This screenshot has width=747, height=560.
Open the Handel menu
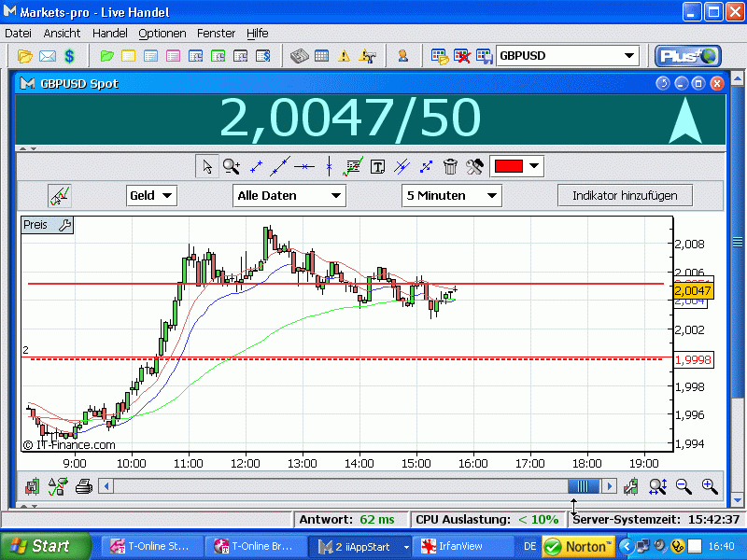coord(110,33)
